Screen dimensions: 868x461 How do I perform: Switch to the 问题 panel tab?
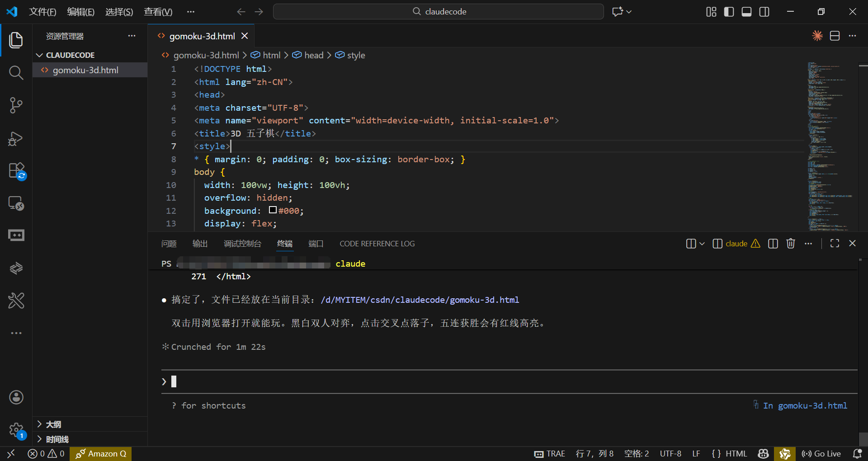[x=169, y=244]
